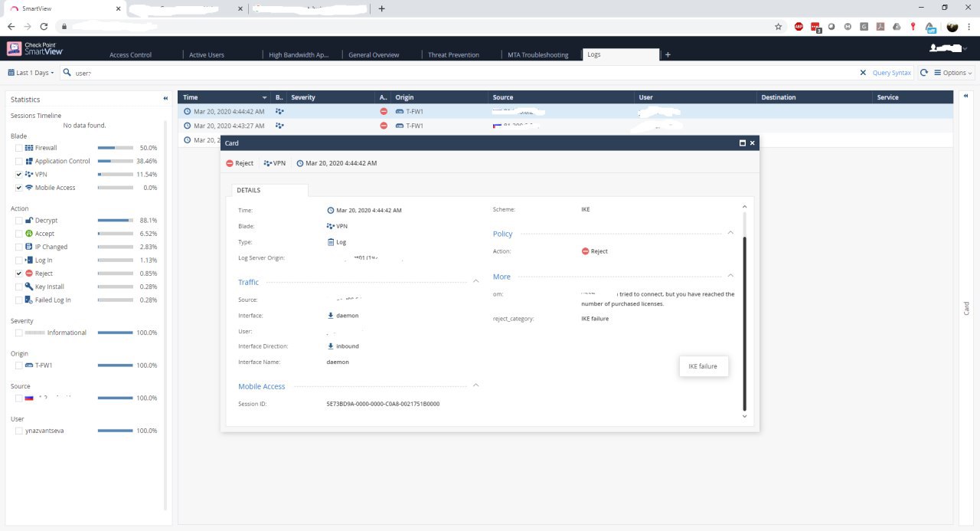Image resolution: width=980 pixels, height=531 pixels.
Task: Open the Query Syntax link
Action: (892, 73)
